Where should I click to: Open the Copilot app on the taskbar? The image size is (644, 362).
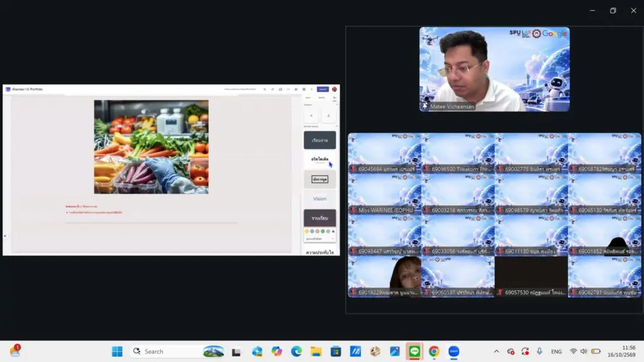tap(277, 351)
